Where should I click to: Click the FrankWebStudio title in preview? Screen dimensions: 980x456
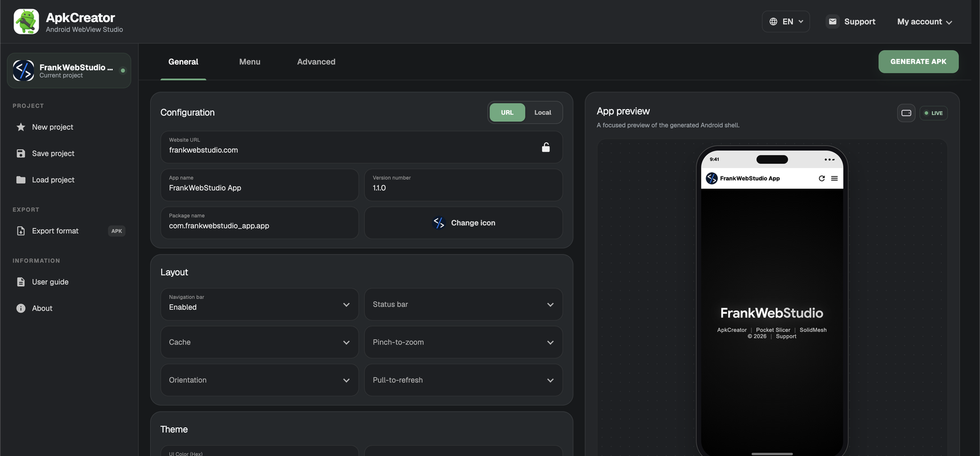pyautogui.click(x=772, y=313)
